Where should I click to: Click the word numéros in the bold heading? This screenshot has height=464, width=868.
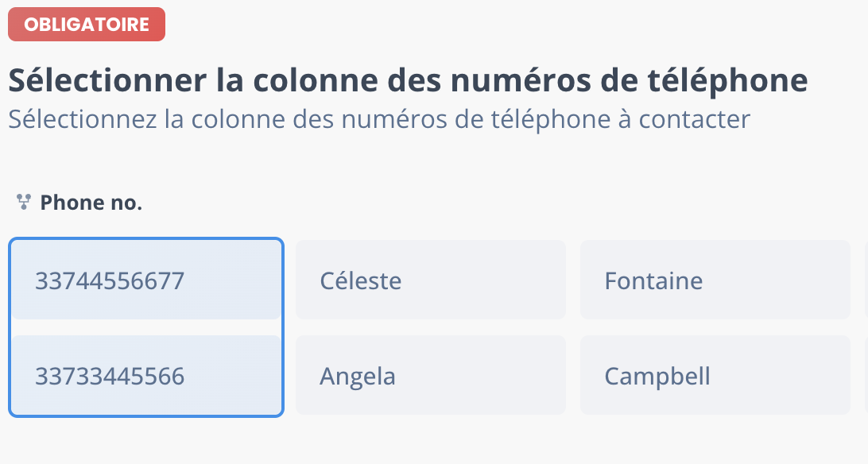click(x=521, y=80)
